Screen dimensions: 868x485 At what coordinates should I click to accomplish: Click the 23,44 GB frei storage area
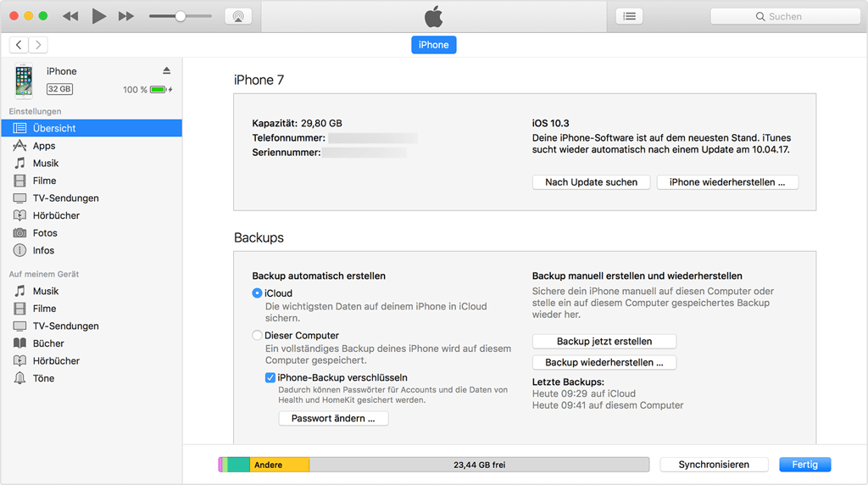tap(480, 465)
